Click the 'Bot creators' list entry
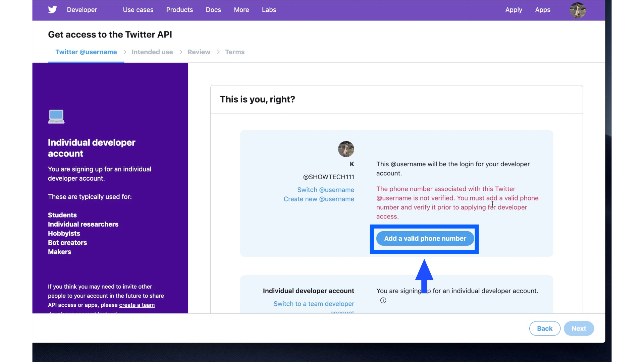The width and height of the screenshot is (644, 362). (67, 243)
